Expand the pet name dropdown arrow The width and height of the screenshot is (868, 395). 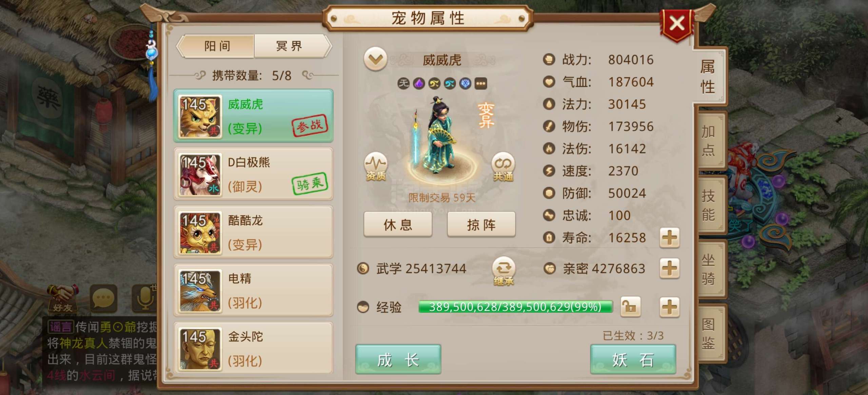(375, 59)
